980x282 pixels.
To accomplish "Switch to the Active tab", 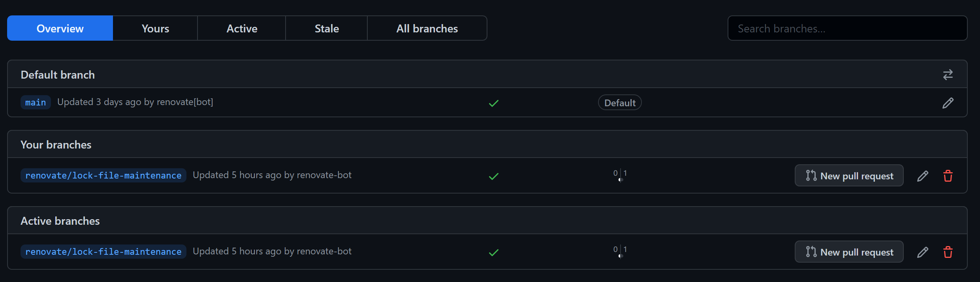I will tap(242, 28).
